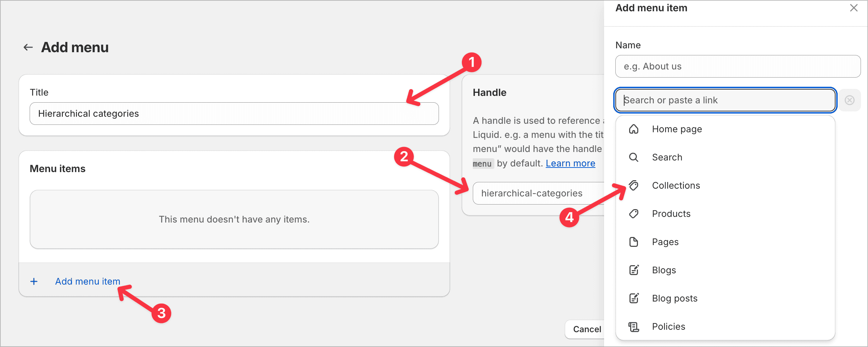This screenshot has height=347, width=868.
Task: Select the Home page icon in the link list
Action: click(634, 129)
